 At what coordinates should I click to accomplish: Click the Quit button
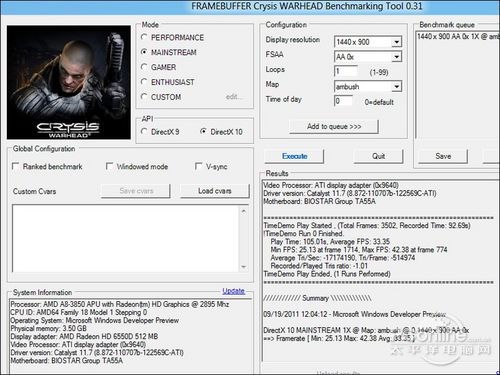click(x=378, y=156)
